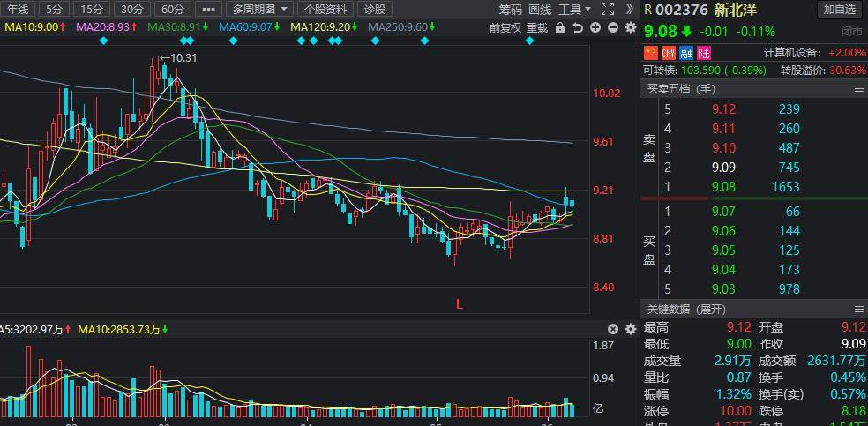Viewport: 868px width, 426px height.
Task: Close the volume sub-chart panel
Action: click(615, 329)
